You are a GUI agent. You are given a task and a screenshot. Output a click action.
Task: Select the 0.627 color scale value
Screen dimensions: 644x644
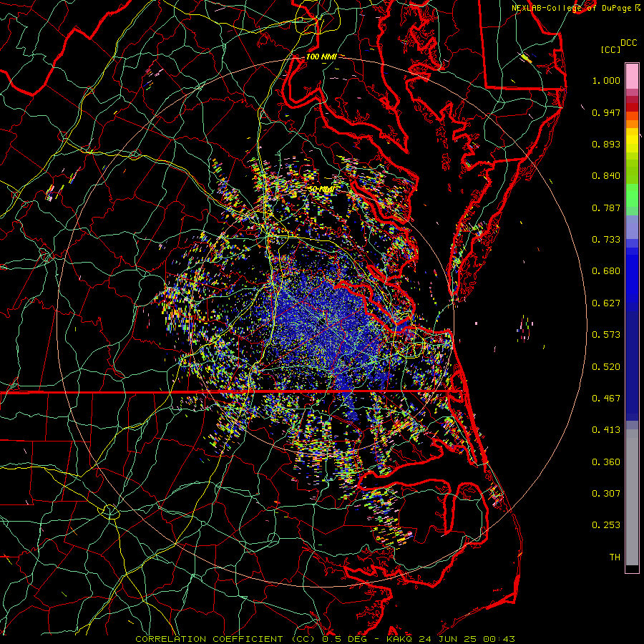(606, 303)
